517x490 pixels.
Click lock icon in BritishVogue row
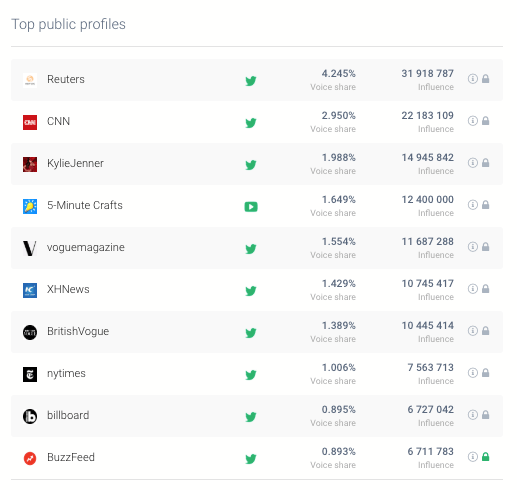486,331
